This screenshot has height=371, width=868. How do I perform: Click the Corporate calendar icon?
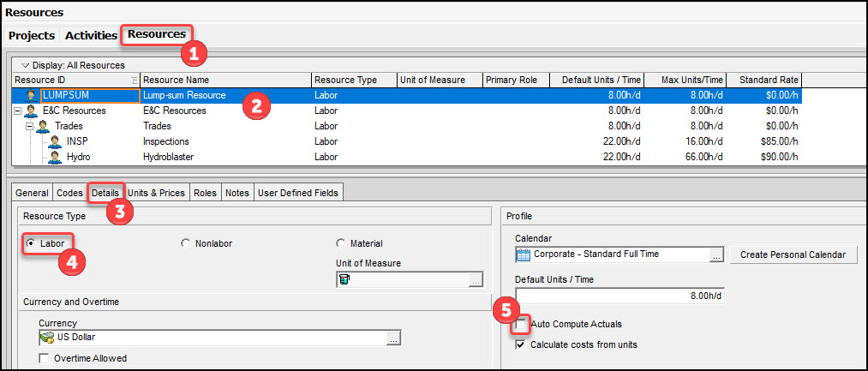click(x=524, y=254)
